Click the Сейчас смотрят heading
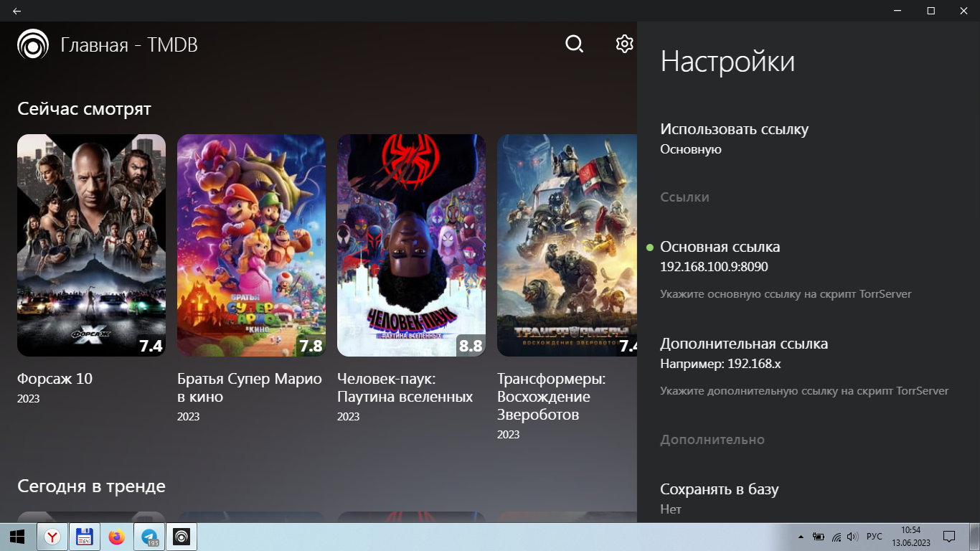980x551 pixels. click(x=84, y=109)
